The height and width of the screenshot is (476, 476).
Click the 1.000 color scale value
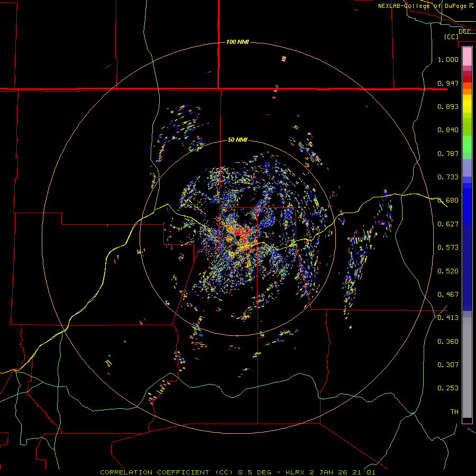[x=448, y=59]
